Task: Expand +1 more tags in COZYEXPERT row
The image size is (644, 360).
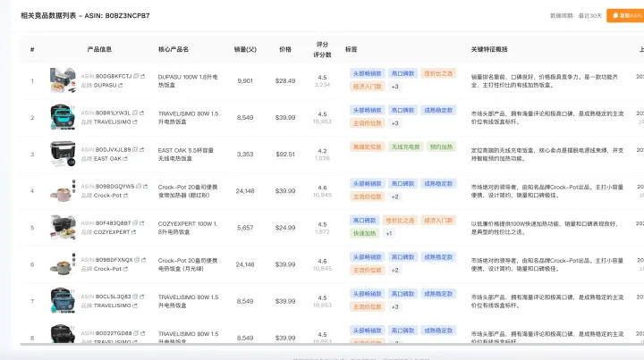Action: [x=389, y=233]
